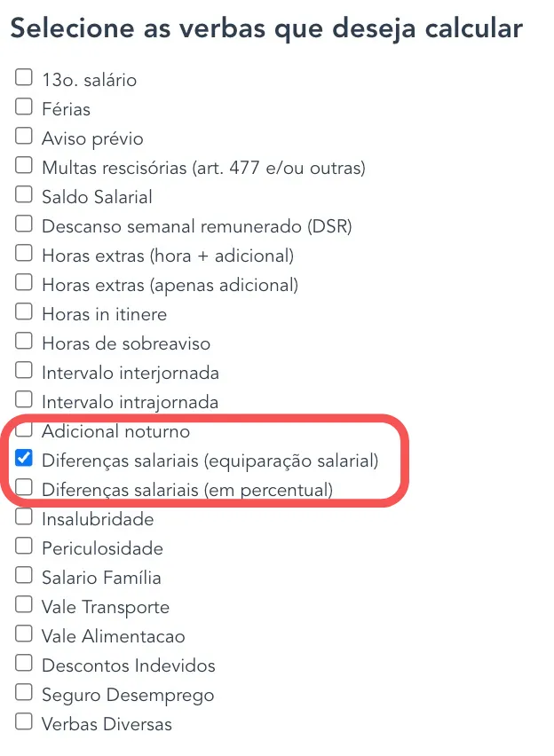Enable Descanso semanal remunerado (DSR)
The width and height of the screenshot is (554, 756).
coord(24,224)
